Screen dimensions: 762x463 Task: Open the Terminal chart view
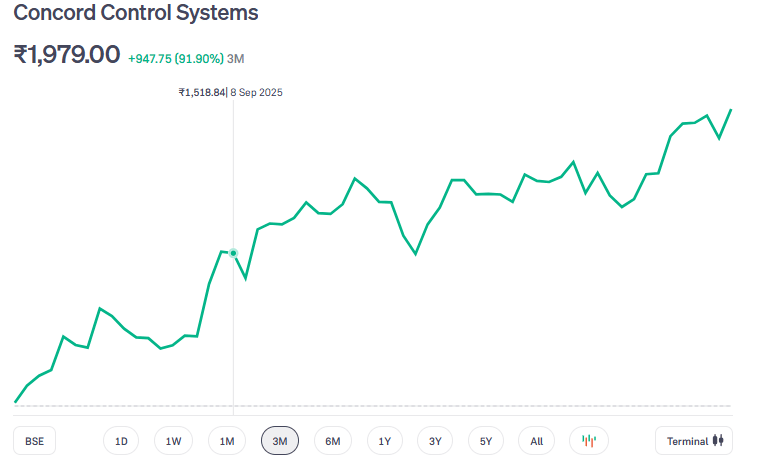point(695,441)
